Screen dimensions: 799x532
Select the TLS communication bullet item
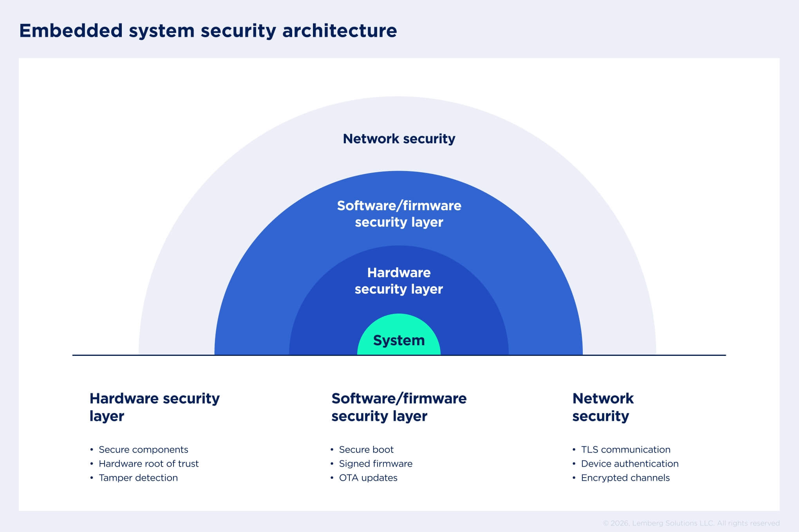[625, 450]
